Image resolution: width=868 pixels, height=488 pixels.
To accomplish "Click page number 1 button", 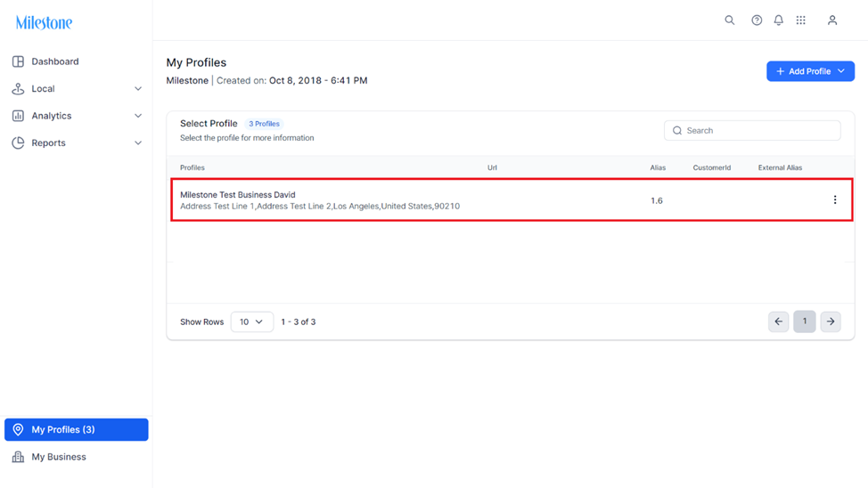I will [805, 321].
